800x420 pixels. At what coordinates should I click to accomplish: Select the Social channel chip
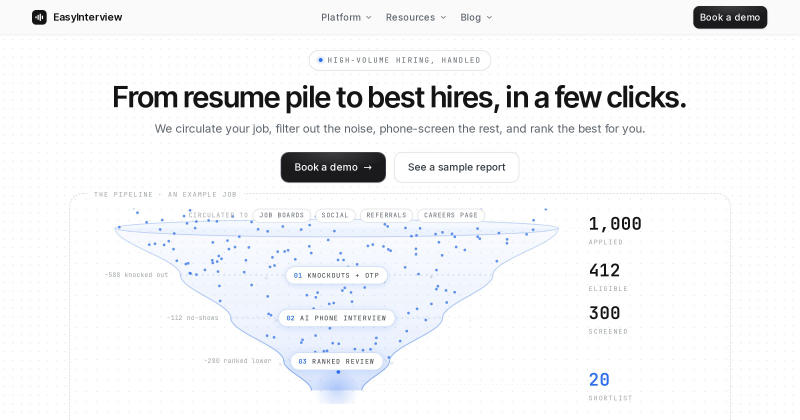[335, 215]
